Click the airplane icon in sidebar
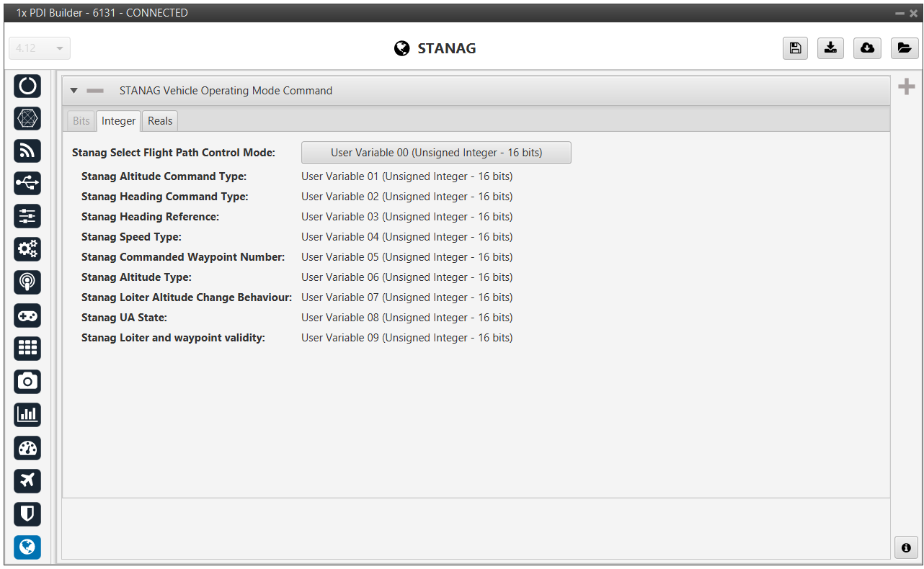 coord(27,480)
